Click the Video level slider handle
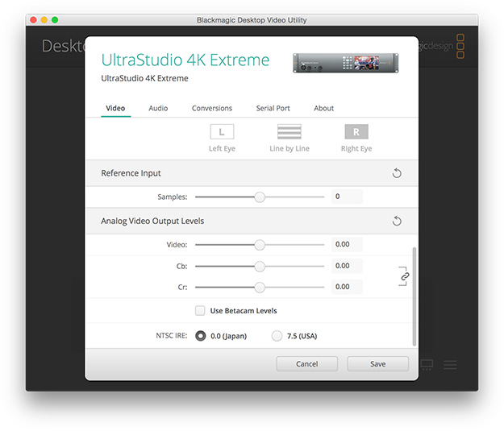 [260, 245]
